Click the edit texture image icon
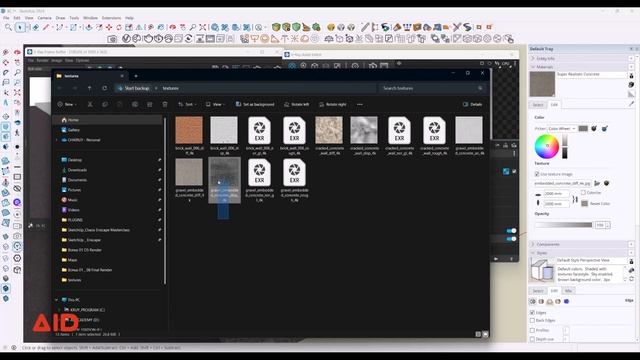Viewport: 640px width, 360px height. point(607,183)
